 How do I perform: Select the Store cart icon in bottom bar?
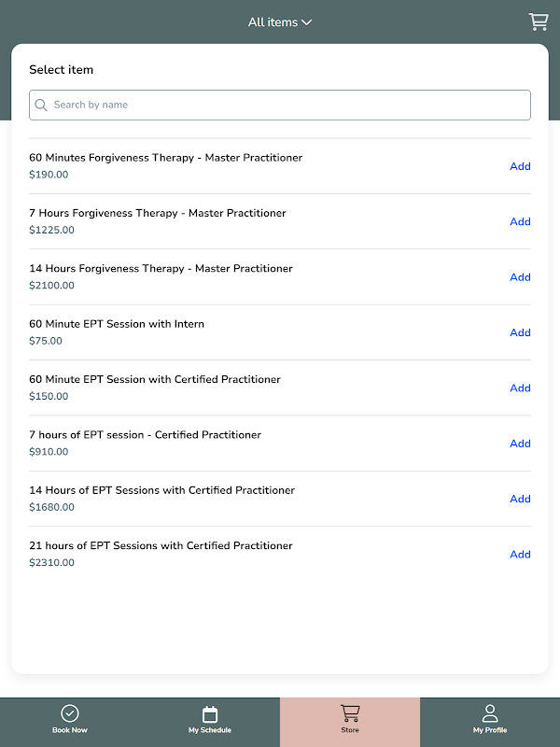coord(350,714)
